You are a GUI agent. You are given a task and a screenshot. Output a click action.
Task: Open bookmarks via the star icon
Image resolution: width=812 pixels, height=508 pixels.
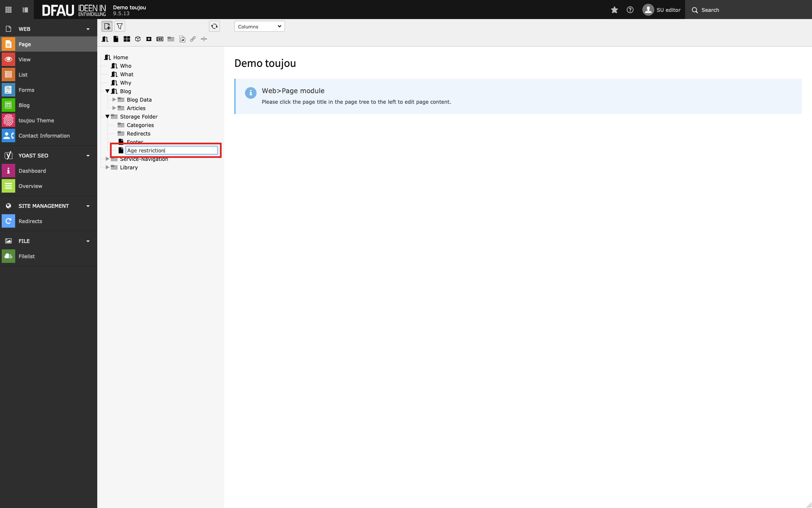click(x=614, y=10)
